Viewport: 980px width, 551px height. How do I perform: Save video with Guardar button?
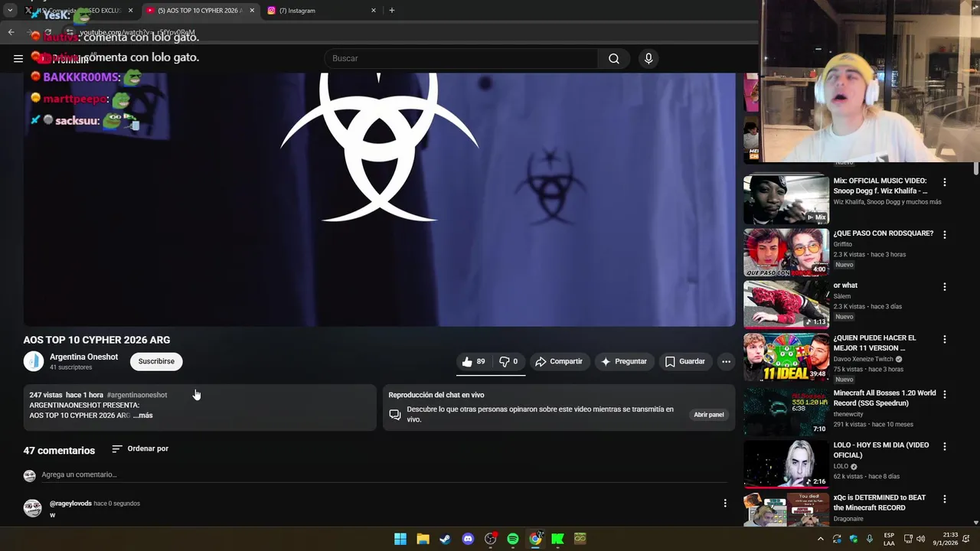pyautogui.click(x=685, y=361)
